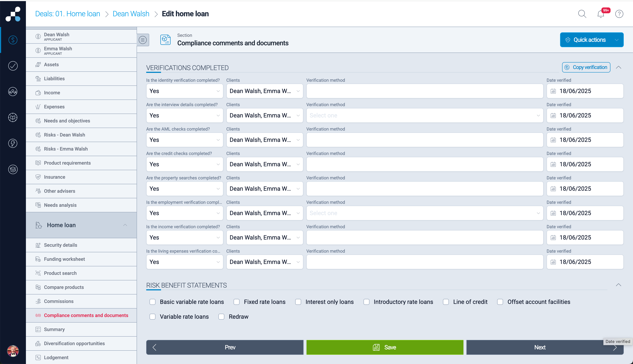633x364 pixels.
Task: Click the Expenses cart icon
Action: point(38,107)
